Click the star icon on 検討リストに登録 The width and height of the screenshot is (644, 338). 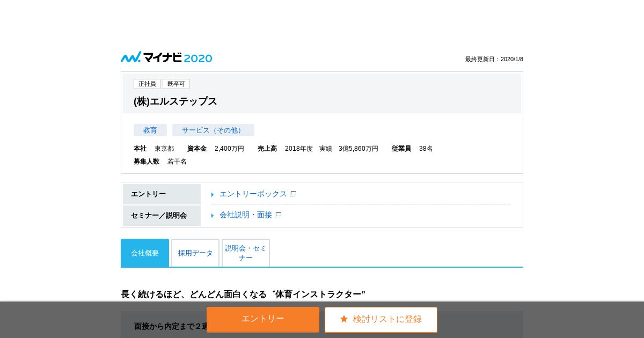coord(344,319)
